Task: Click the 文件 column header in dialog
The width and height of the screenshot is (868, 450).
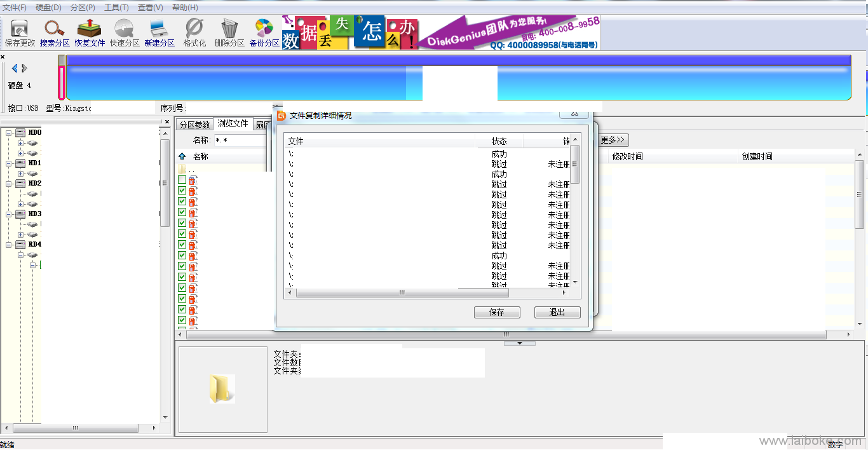Action: 380,141
